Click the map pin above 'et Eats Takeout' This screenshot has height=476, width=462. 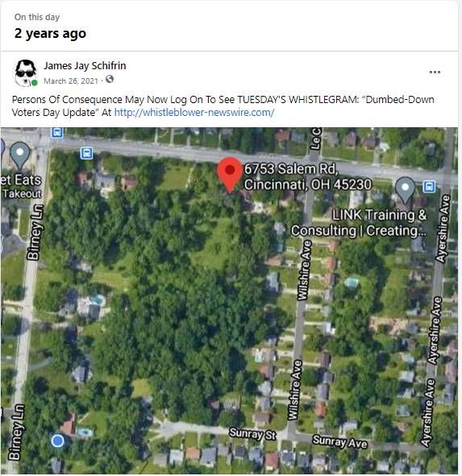click(x=20, y=155)
